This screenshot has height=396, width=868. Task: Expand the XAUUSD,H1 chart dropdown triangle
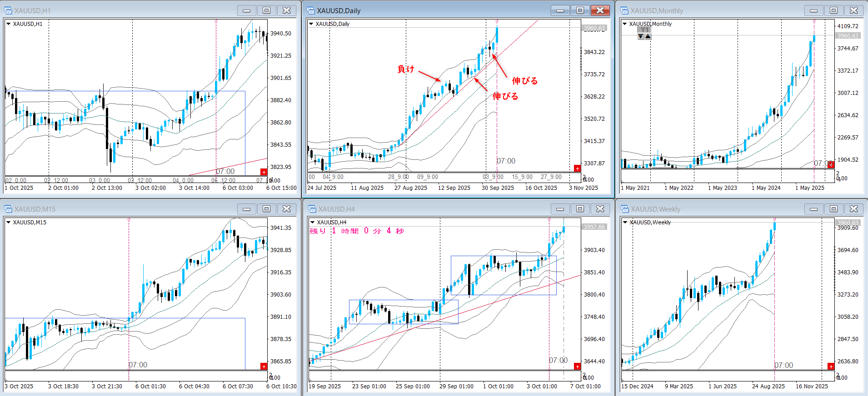[x=8, y=24]
